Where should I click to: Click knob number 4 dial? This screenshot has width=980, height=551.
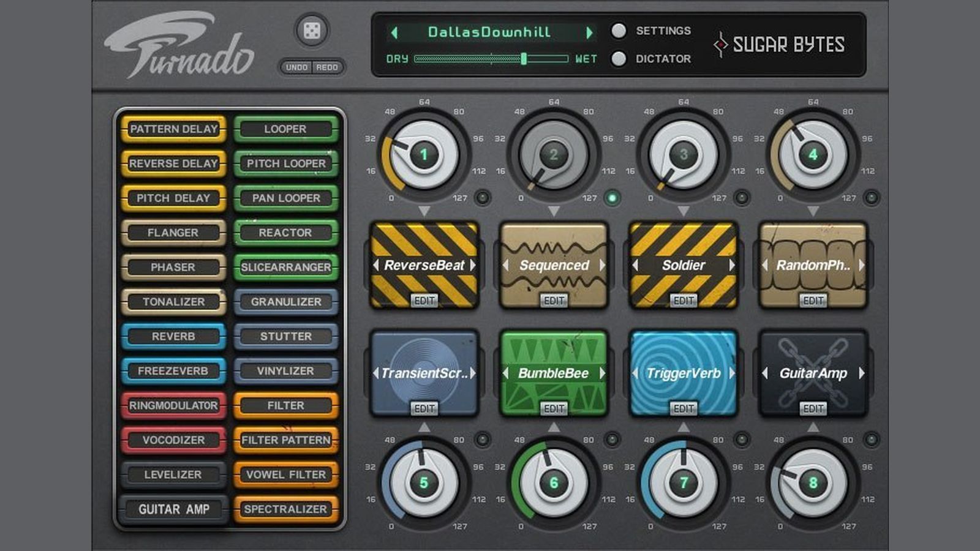[813, 154]
